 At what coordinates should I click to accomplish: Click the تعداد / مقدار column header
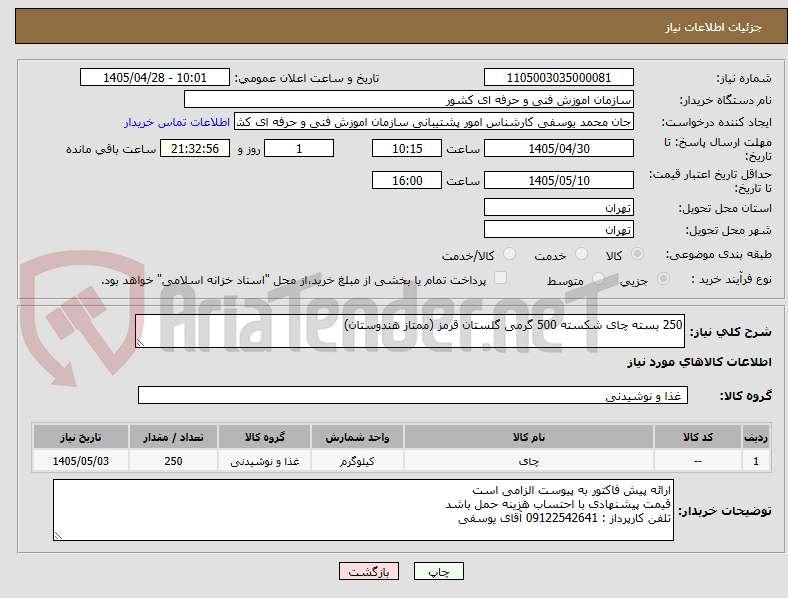click(173, 437)
